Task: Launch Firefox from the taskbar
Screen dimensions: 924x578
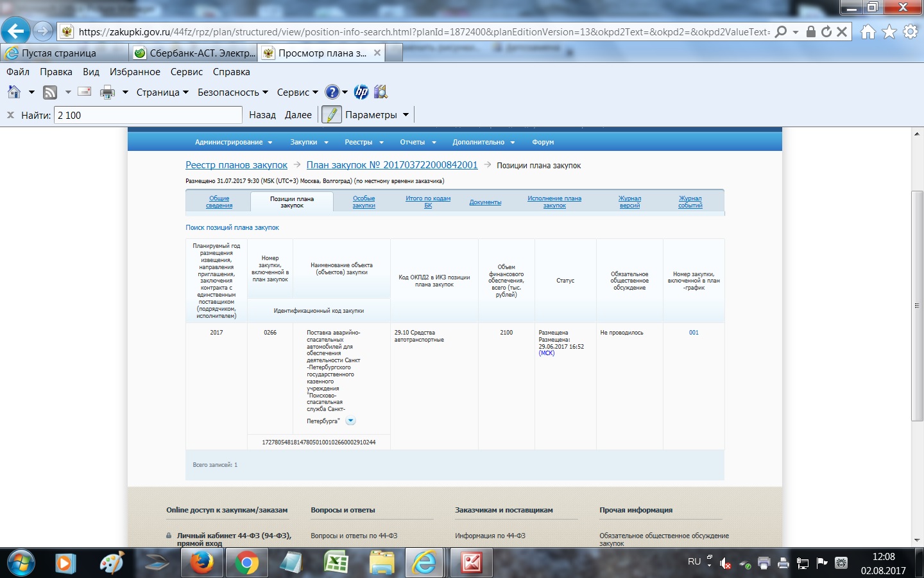Action: [201, 563]
